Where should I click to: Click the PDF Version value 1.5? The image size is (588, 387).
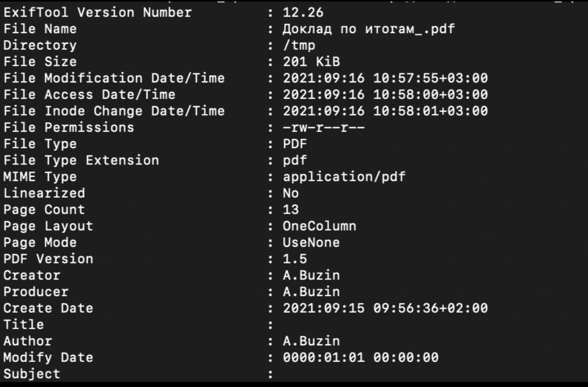(295, 259)
